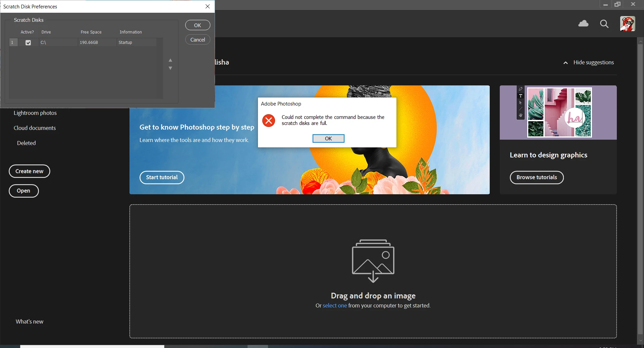Close the Scratch Disk Preferences dialog
This screenshot has width=644, height=348.
click(208, 6)
